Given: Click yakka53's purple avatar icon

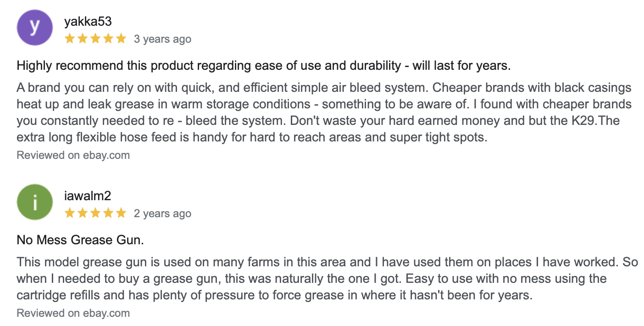Looking at the screenshot, I should tap(34, 28).
